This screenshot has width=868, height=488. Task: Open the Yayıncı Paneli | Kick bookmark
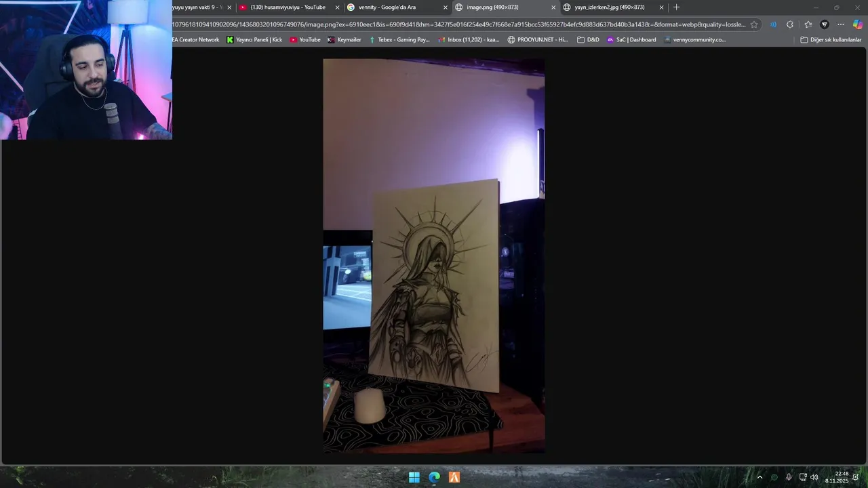point(254,40)
